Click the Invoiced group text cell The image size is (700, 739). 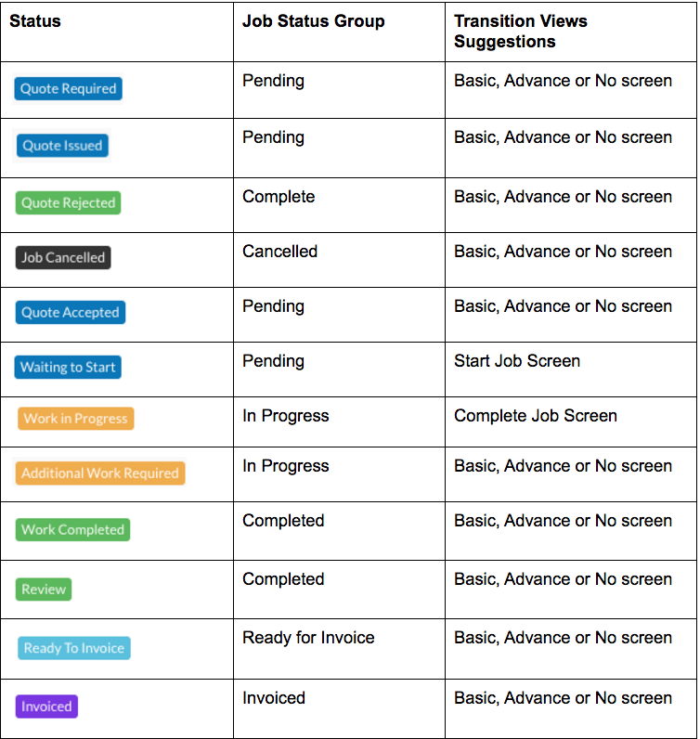[274, 698]
